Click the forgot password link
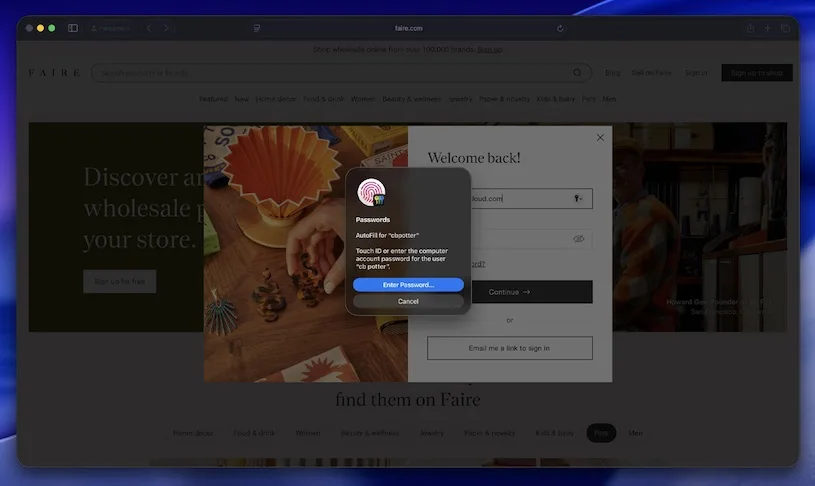The height and width of the screenshot is (486, 815). (x=478, y=264)
